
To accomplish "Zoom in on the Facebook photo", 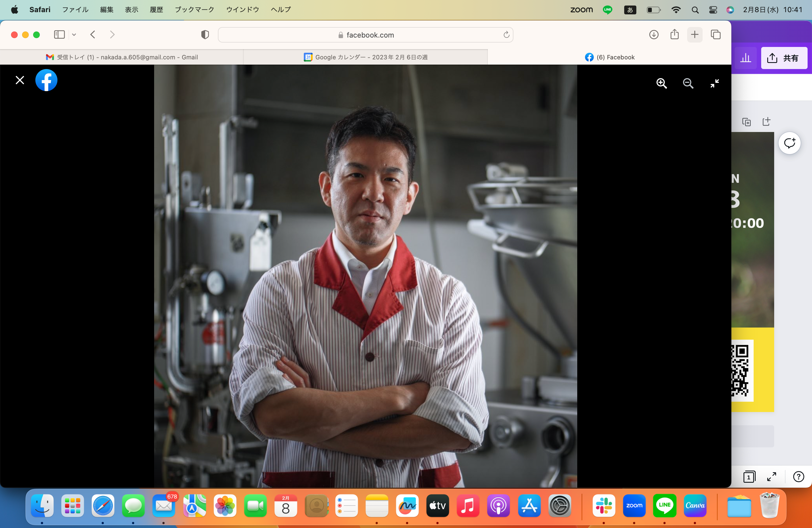I will (661, 83).
